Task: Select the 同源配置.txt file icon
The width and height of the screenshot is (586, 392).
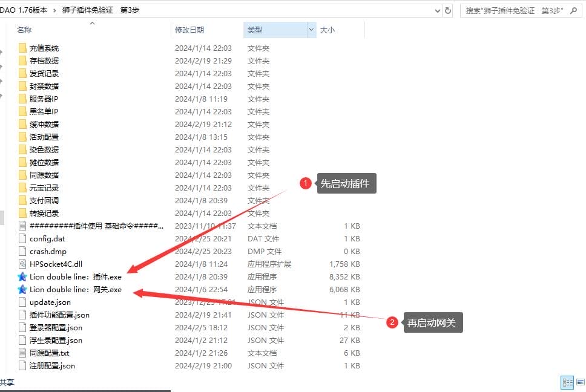Action: [22, 353]
